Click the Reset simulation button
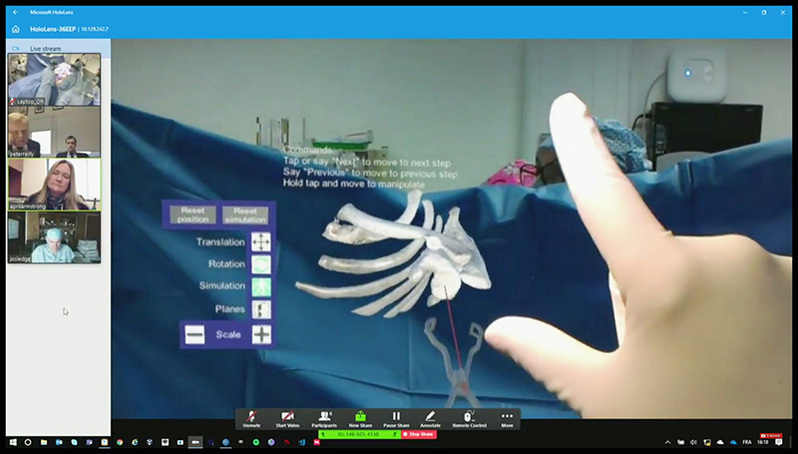 click(x=245, y=215)
